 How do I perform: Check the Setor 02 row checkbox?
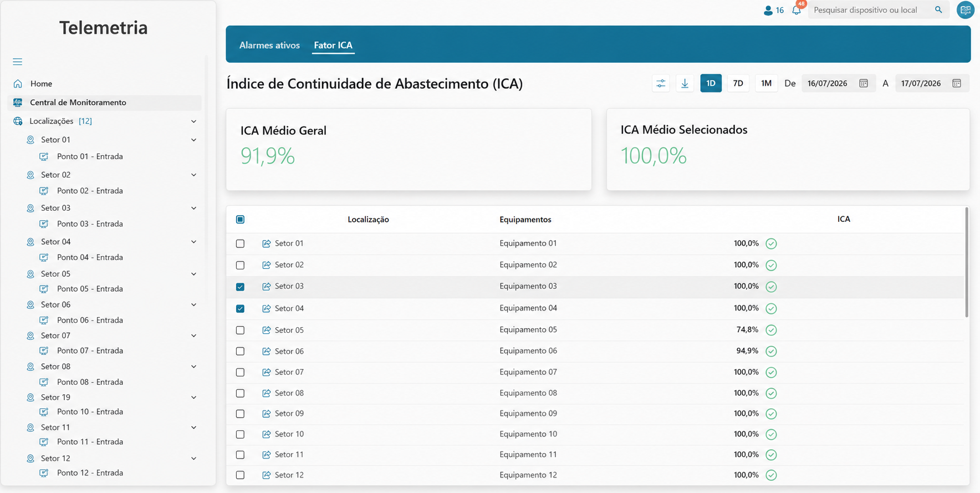(240, 265)
